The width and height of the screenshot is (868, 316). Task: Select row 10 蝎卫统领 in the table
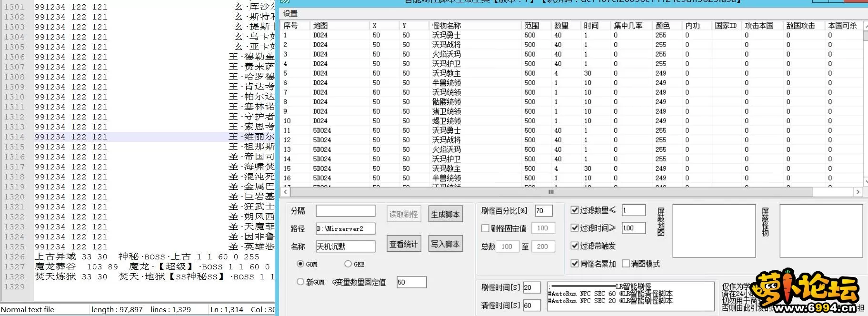[571, 121]
